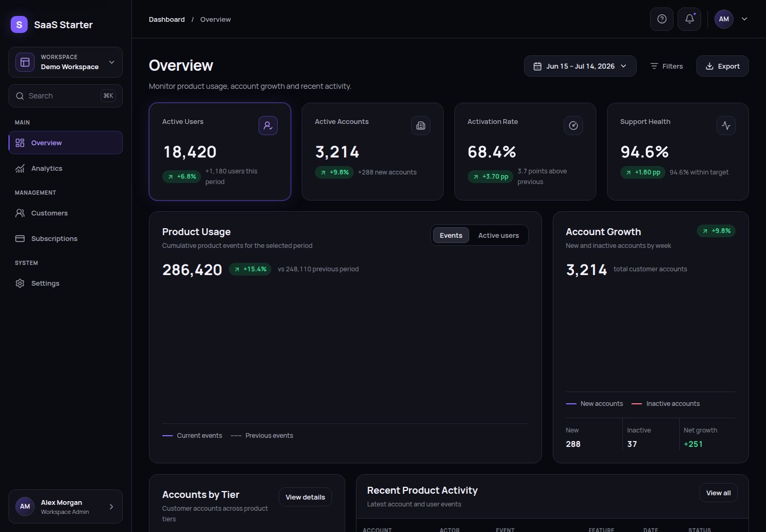766x532 pixels.
Task: Click the AM avatar in header
Action: (x=724, y=19)
